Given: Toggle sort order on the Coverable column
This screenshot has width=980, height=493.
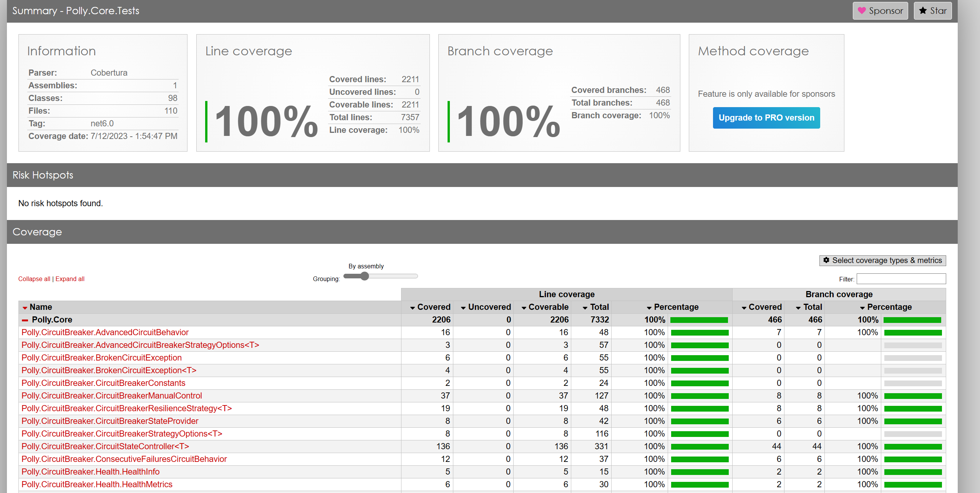Looking at the screenshot, I should pos(524,307).
